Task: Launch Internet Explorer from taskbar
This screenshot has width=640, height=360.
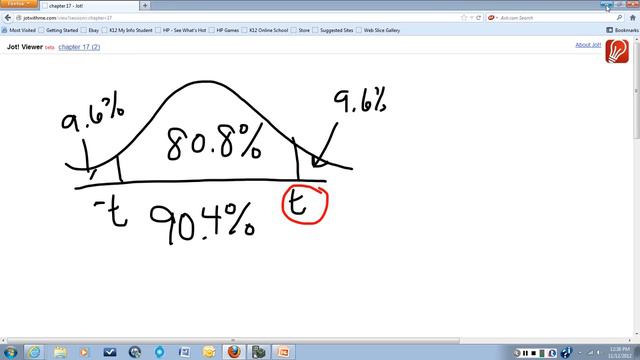Action: [x=34, y=352]
